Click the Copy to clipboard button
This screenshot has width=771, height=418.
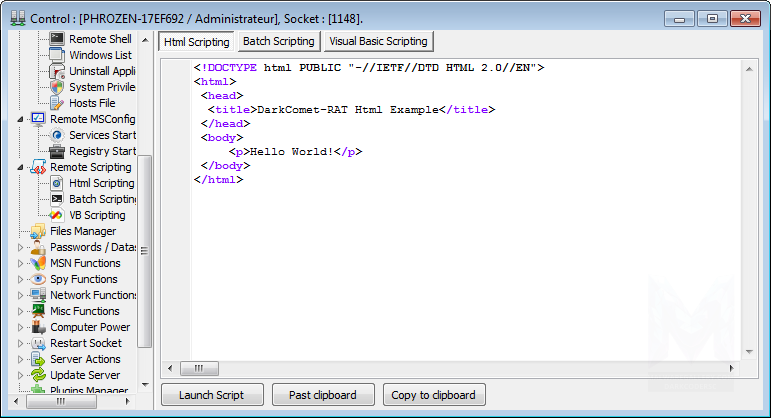coord(434,395)
